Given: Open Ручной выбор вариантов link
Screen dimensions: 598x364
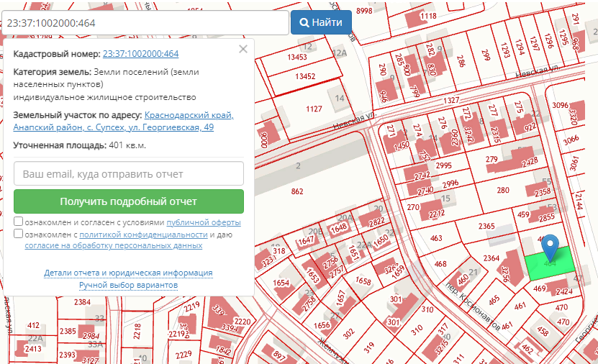Looking at the screenshot, I should pyautogui.click(x=129, y=285).
